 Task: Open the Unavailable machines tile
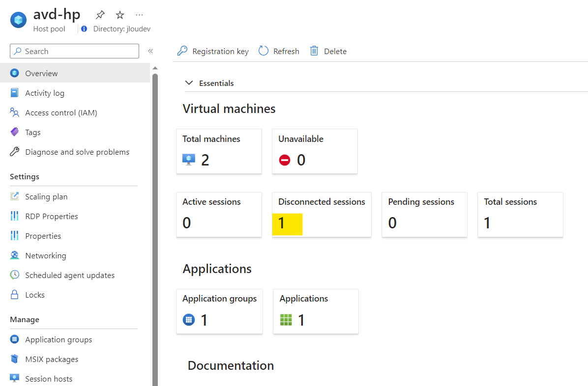(315, 151)
